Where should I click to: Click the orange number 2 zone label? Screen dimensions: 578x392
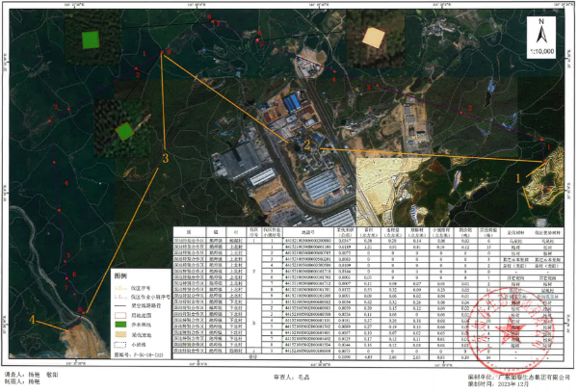pyautogui.click(x=307, y=142)
